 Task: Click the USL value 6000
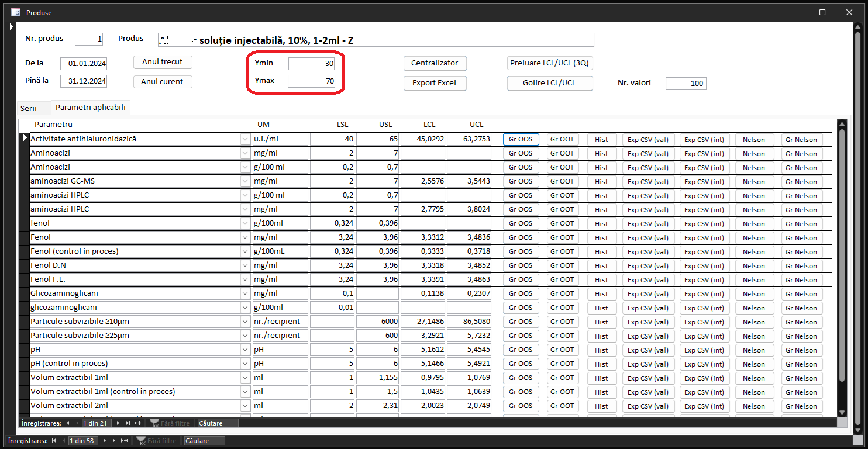pos(378,322)
